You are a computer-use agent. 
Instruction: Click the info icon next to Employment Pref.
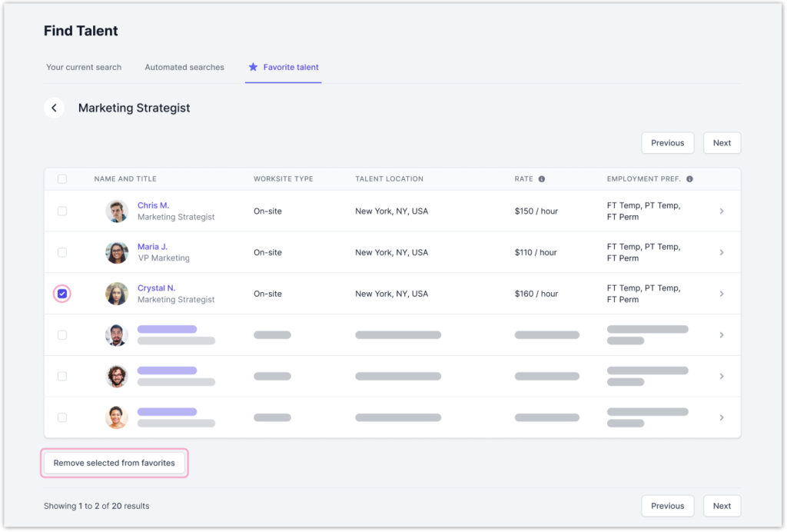point(689,179)
